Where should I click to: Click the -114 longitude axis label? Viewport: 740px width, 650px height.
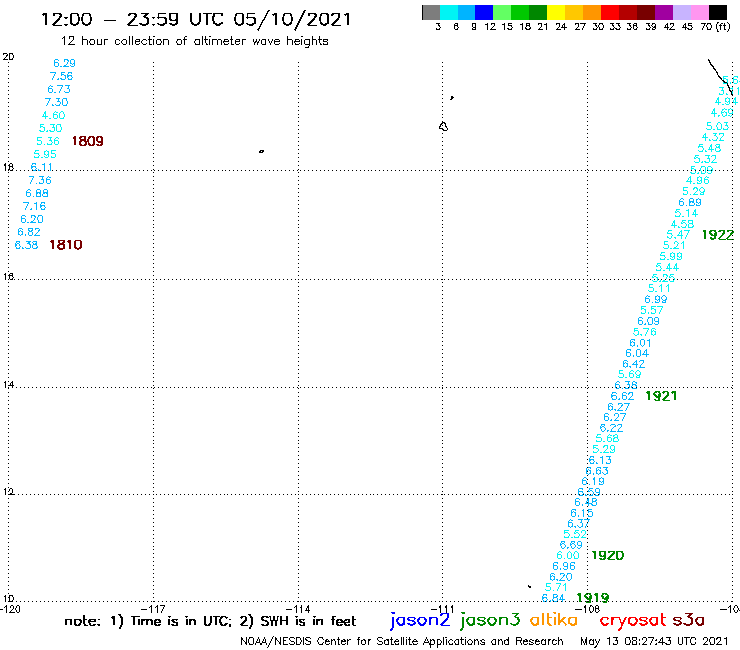298,609
